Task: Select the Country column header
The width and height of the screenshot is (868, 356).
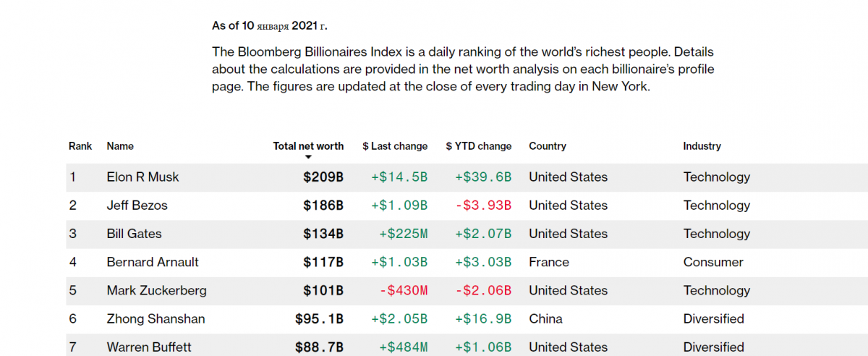Action: 548,146
